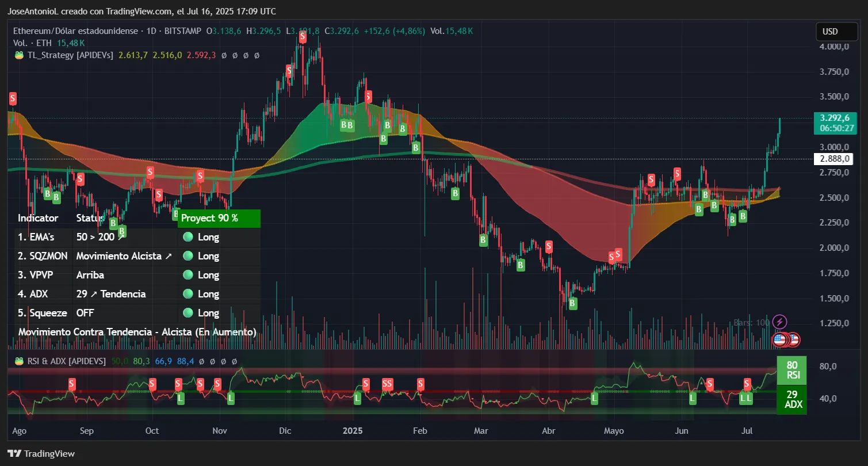Image resolution: width=868 pixels, height=466 pixels.
Task: Click the TradingView.com link in the top caption
Action: [x=140, y=11]
